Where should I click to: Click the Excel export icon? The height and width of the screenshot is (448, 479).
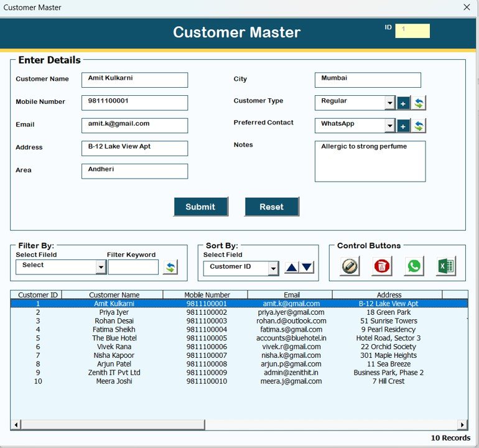[445, 266]
